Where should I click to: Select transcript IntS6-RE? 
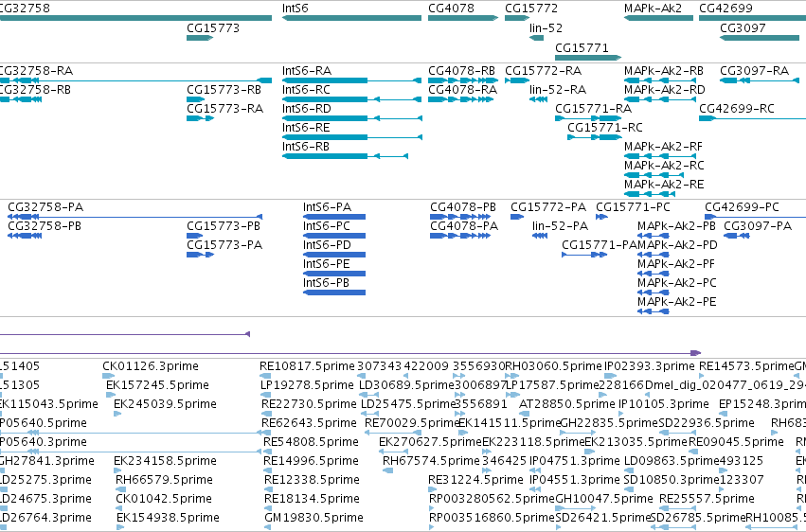352,137
